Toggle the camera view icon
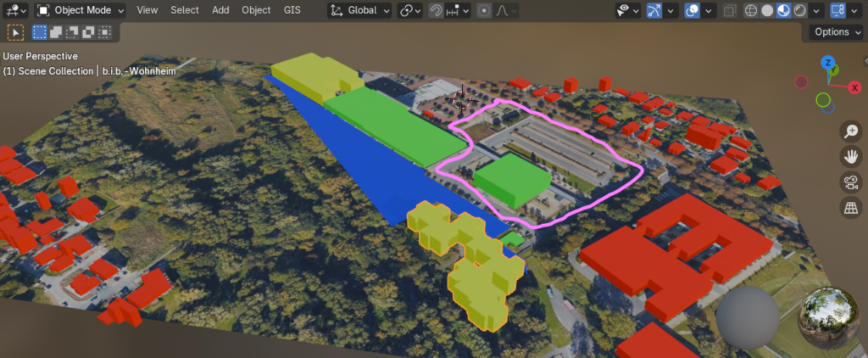 click(x=851, y=182)
